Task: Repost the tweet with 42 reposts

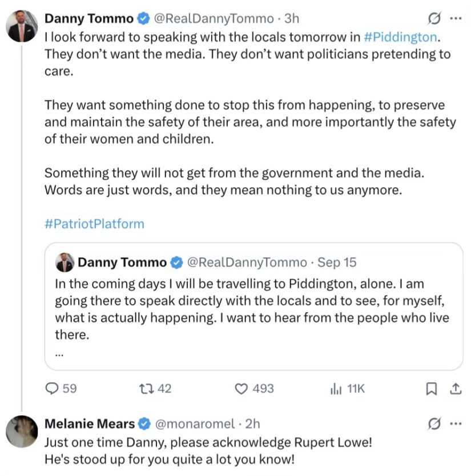Action: 146,389
